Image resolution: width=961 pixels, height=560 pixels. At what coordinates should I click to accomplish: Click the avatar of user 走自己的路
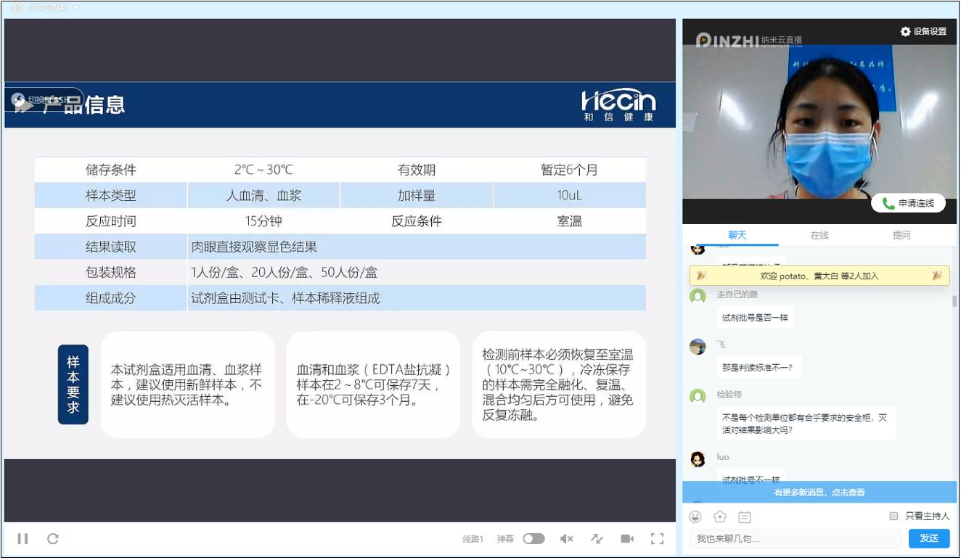point(698,296)
